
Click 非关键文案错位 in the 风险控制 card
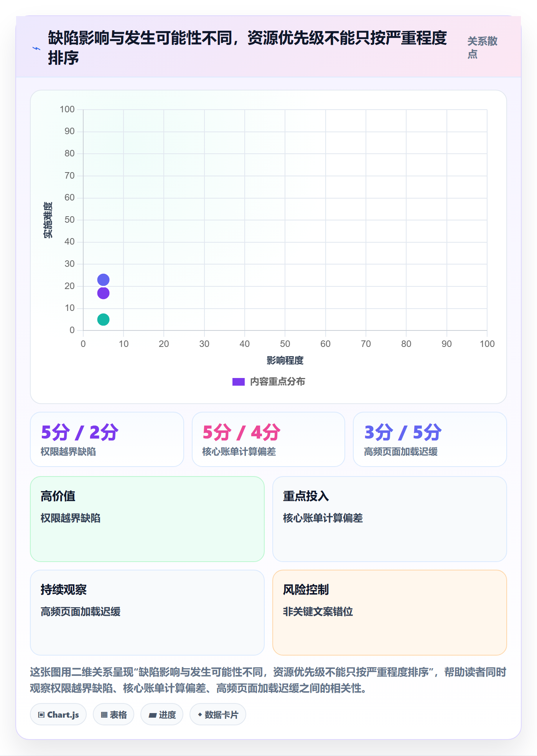tap(318, 611)
